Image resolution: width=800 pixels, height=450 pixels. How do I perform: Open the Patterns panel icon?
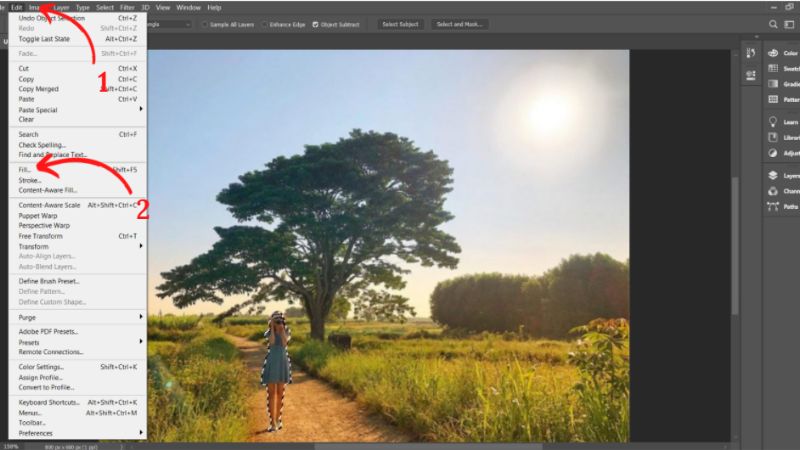(x=773, y=99)
